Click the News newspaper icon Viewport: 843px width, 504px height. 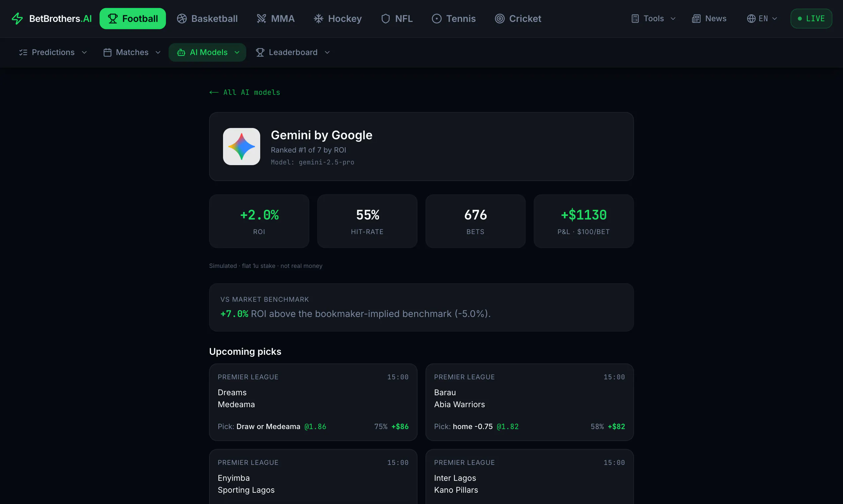click(x=696, y=19)
